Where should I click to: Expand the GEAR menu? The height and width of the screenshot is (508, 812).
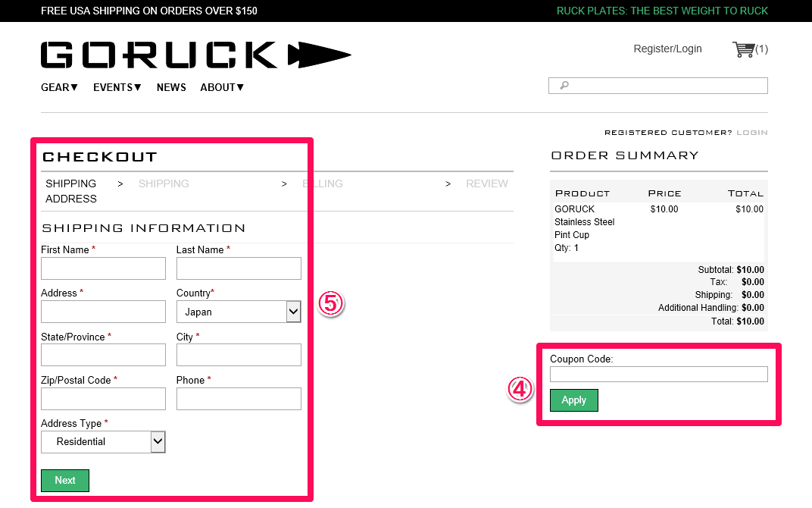pos(59,87)
